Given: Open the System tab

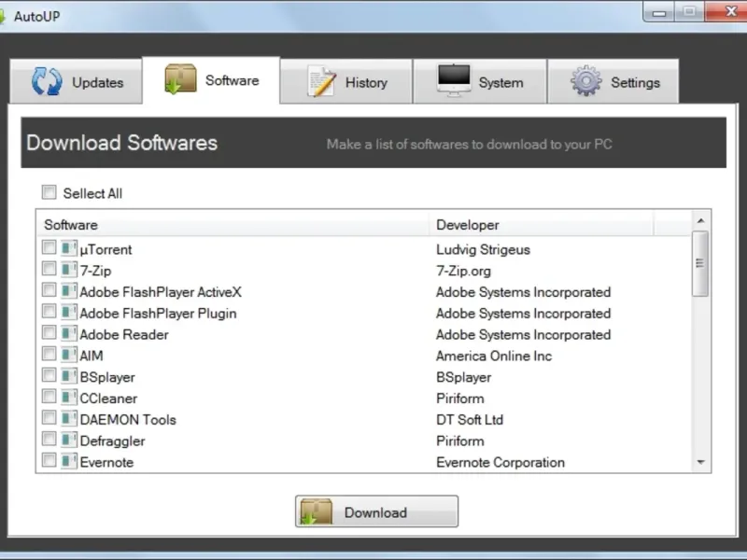Looking at the screenshot, I should click(480, 81).
